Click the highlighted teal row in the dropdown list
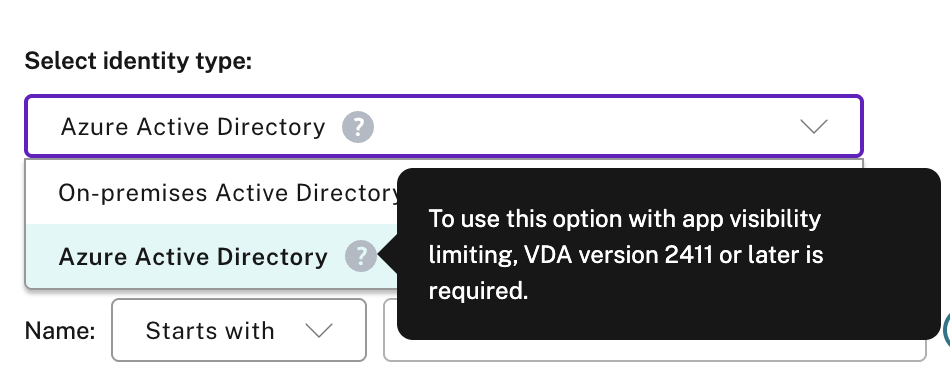This screenshot has width=950, height=379. coord(211,256)
